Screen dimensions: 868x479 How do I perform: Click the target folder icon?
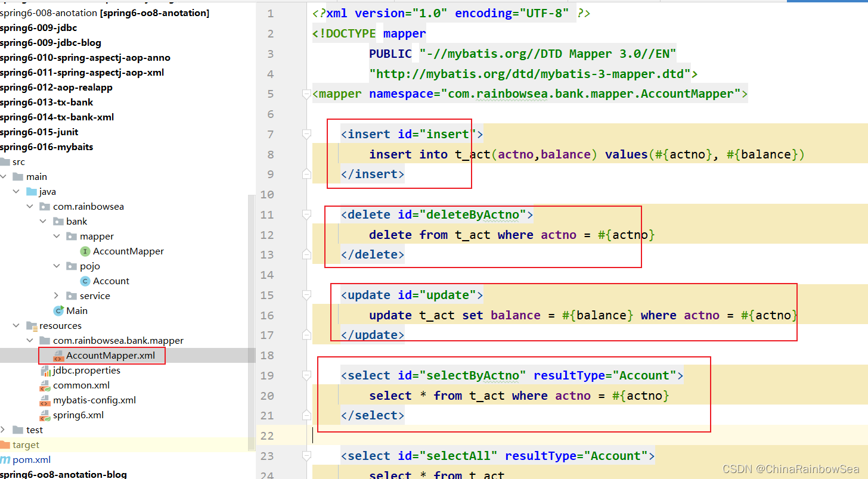5,445
